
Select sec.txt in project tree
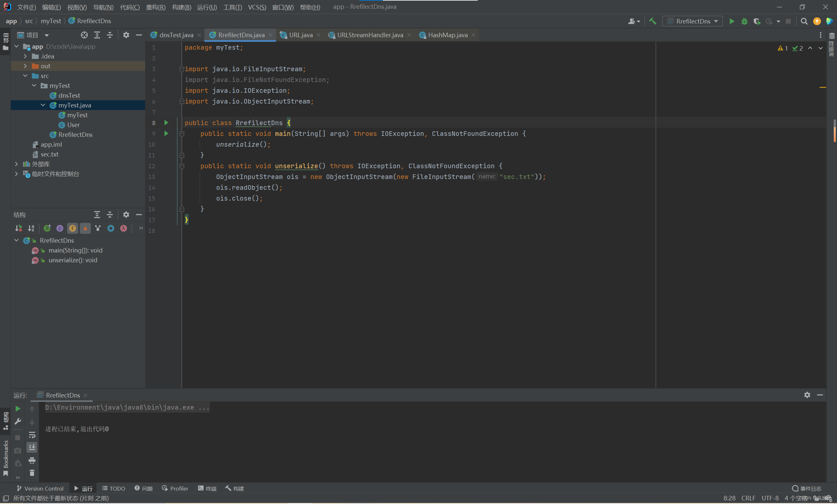(x=50, y=154)
